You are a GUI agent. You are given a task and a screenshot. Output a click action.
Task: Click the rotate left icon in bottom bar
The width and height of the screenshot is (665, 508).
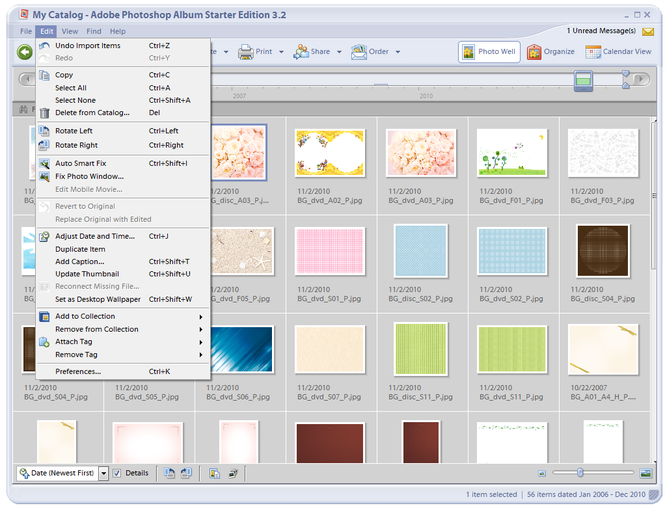[x=169, y=473]
